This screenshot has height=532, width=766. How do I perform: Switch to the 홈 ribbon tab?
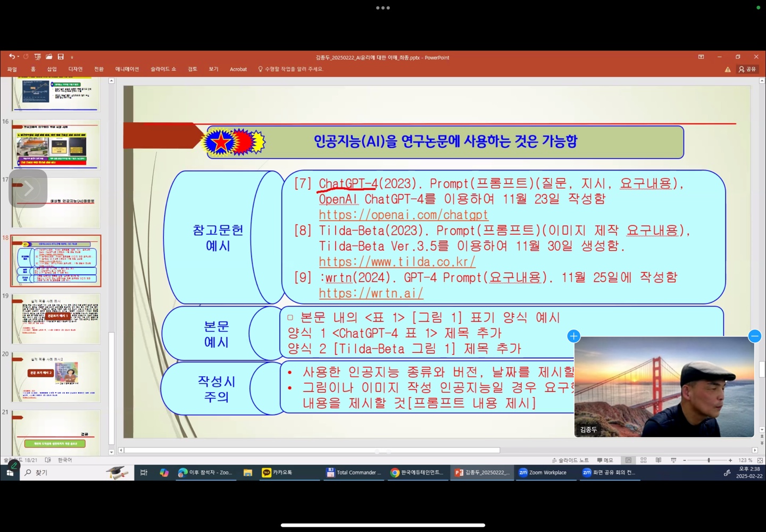(33, 69)
